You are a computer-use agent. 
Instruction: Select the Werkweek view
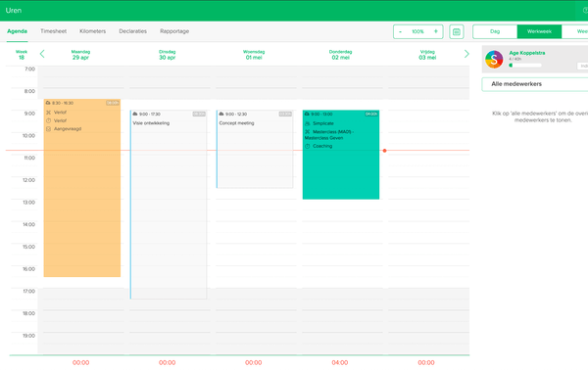539,31
